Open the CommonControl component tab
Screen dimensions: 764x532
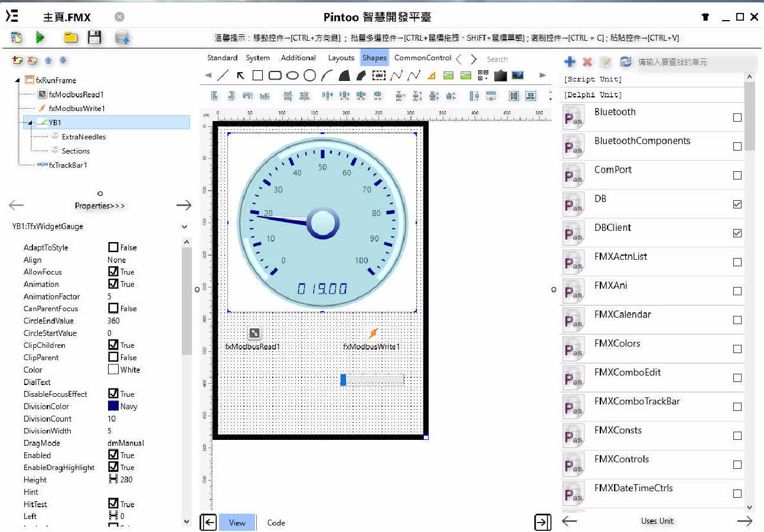coord(423,58)
